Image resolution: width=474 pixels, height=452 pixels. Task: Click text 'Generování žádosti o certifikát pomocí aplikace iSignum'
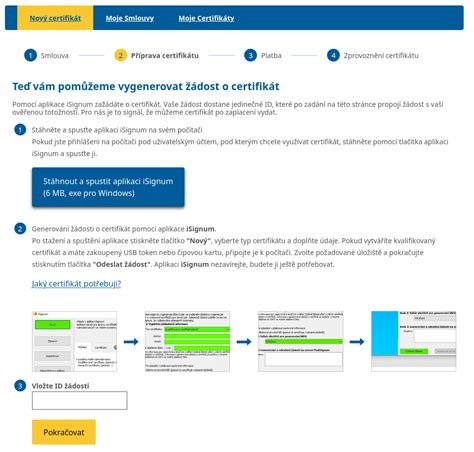pos(124,229)
